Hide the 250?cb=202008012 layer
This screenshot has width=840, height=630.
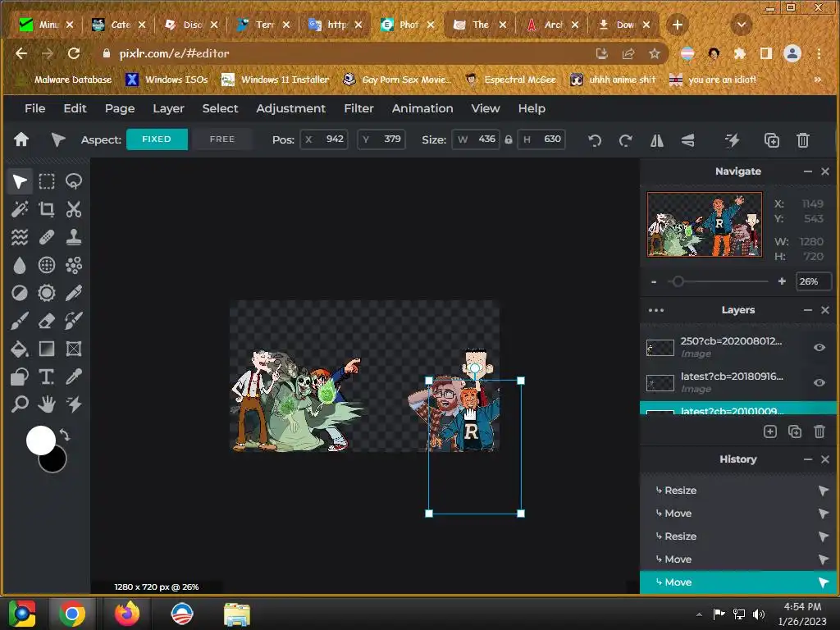click(819, 348)
